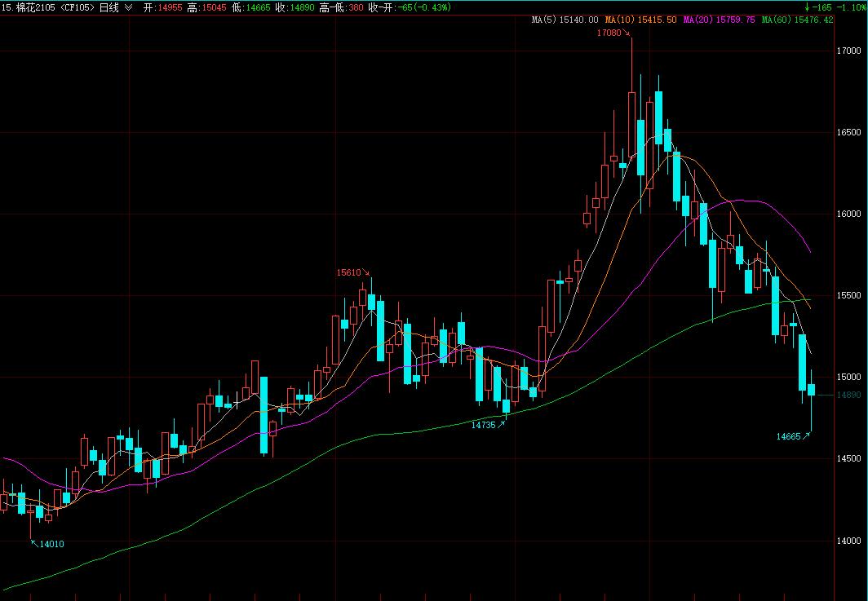
Task: Click the close price value 14890 in header
Action: click(x=302, y=7)
